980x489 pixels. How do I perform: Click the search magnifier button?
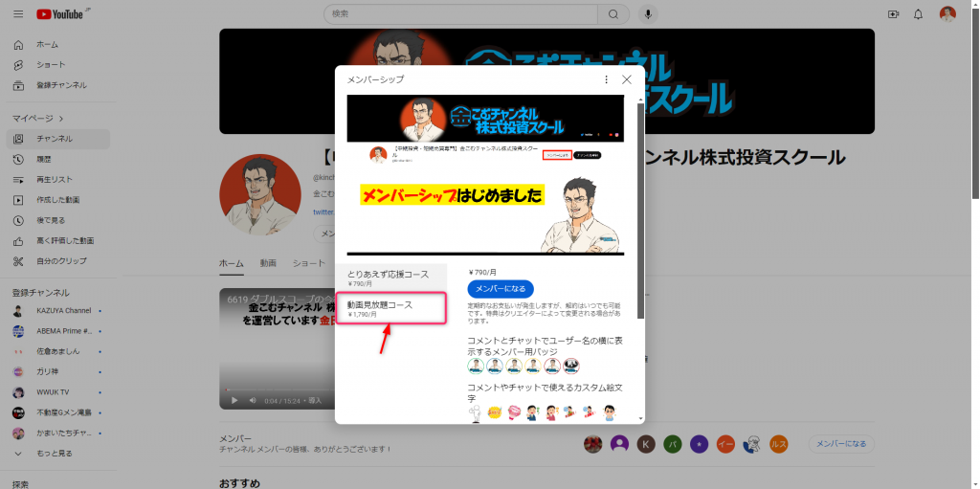613,14
